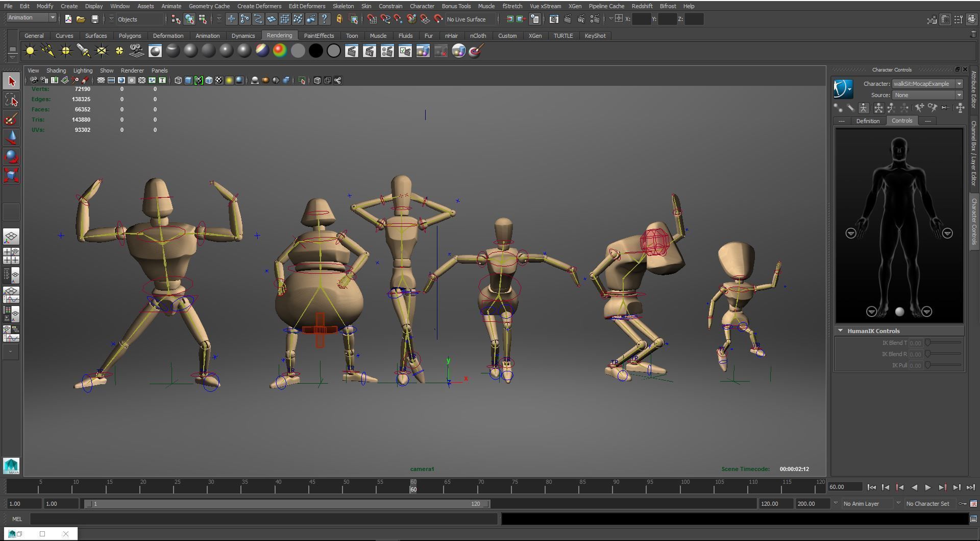Screen dimensions: 980x541
Task: Toggle smooth shaded display in viewport toolbar
Action: [x=188, y=80]
